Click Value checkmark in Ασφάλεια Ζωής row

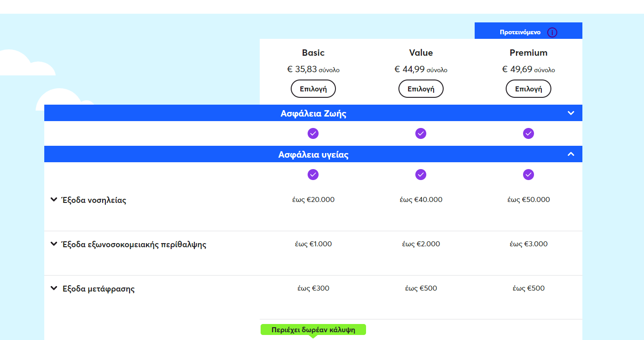421,133
